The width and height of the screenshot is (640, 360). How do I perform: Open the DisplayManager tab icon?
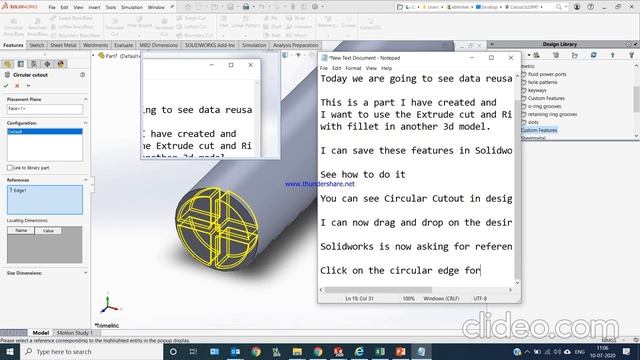[61, 64]
